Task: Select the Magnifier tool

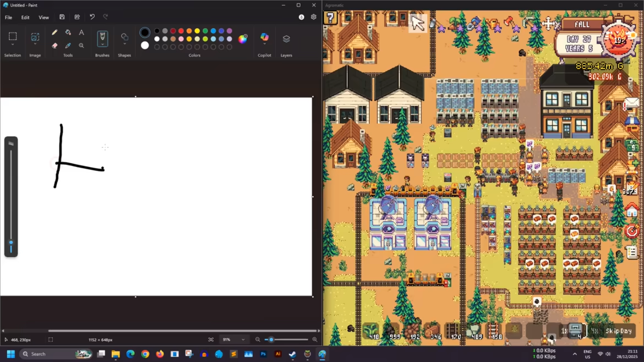Action: click(81, 46)
